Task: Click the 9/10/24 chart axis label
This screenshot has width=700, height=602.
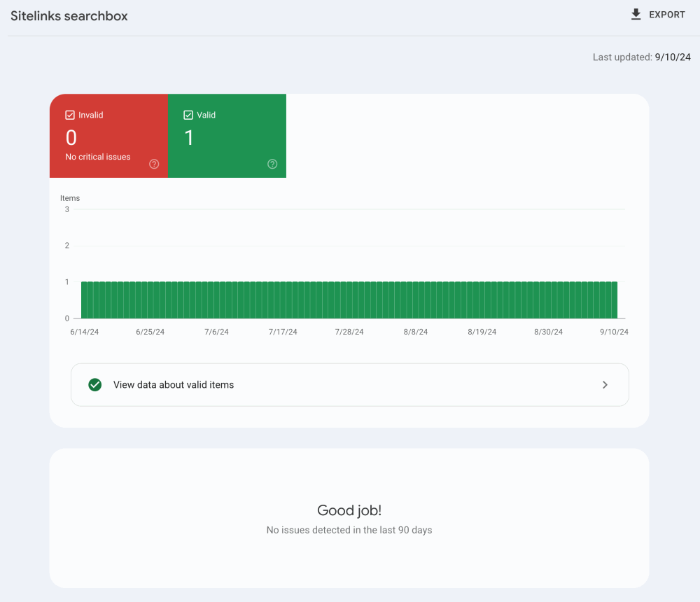Action: pos(614,332)
